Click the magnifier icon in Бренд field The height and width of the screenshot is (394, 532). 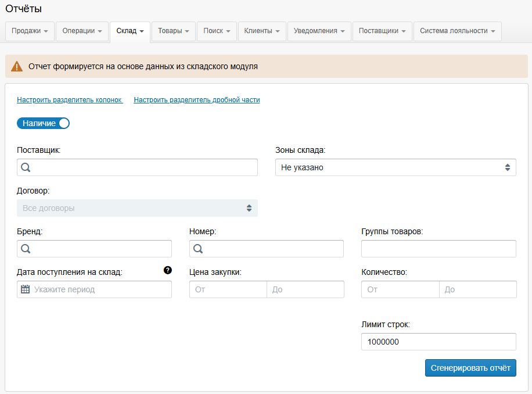pos(26,249)
